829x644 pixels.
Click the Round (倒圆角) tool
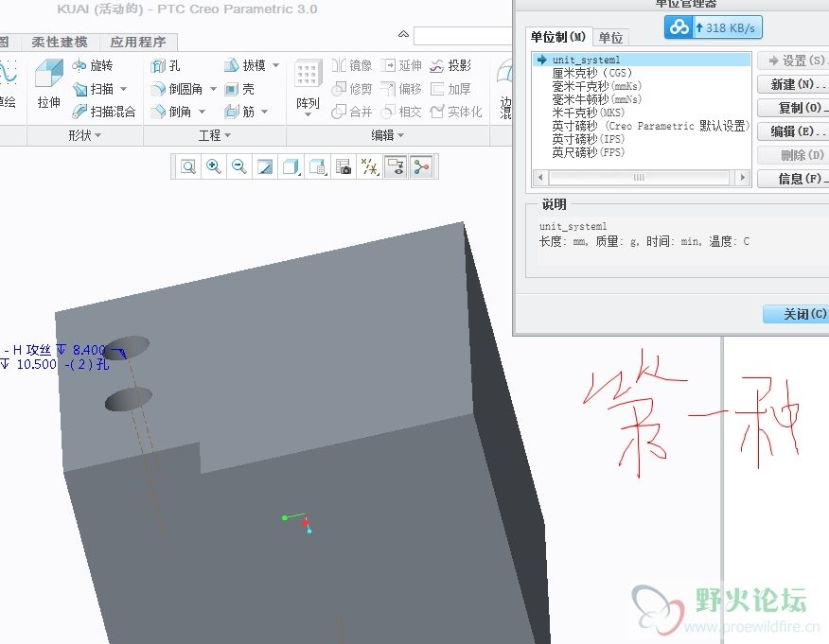click(177, 89)
